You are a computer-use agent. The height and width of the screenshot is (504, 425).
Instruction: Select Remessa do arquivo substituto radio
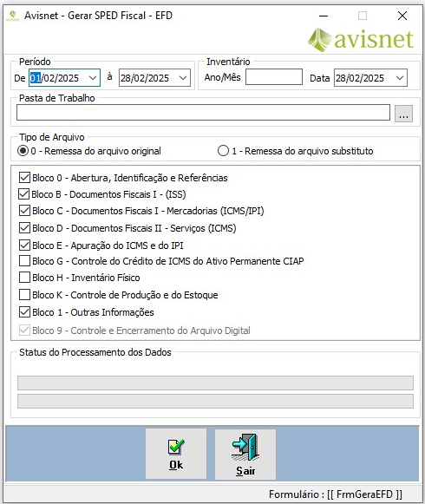[x=223, y=151]
